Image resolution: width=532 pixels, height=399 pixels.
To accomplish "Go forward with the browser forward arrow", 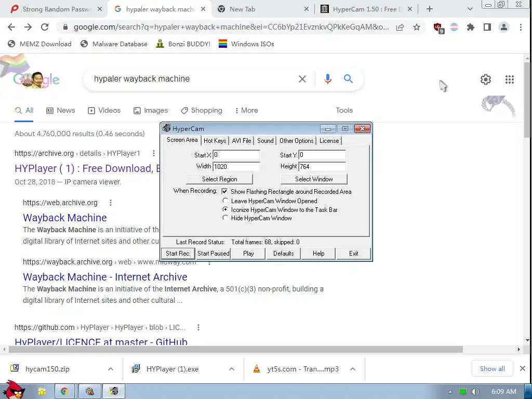I will [28, 27].
